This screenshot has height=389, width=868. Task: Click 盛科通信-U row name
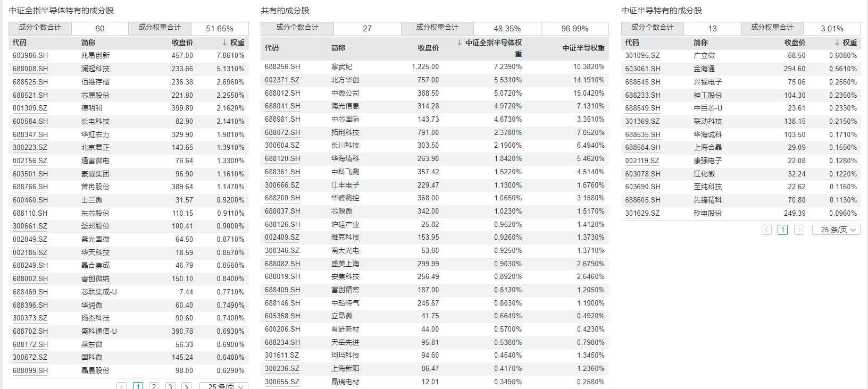point(99,331)
